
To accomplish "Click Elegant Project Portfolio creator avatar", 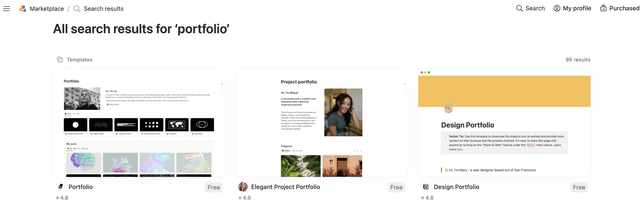I will (243, 187).
